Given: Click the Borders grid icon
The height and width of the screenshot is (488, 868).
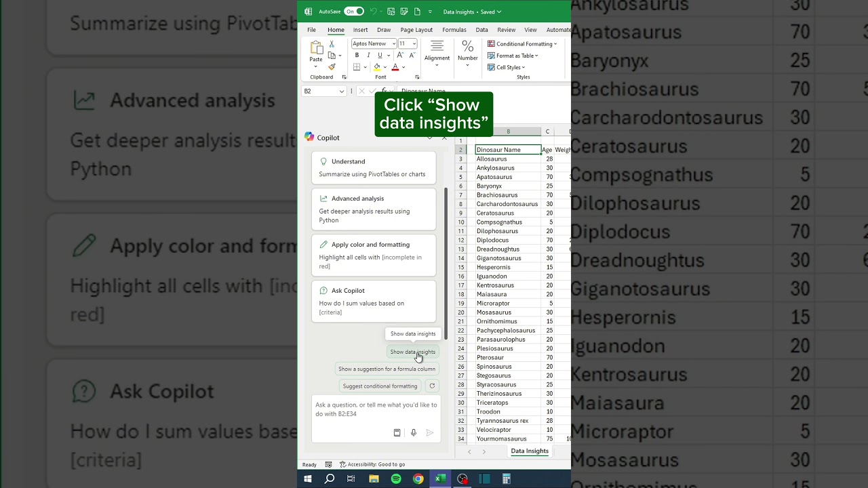Looking at the screenshot, I should pyautogui.click(x=357, y=67).
